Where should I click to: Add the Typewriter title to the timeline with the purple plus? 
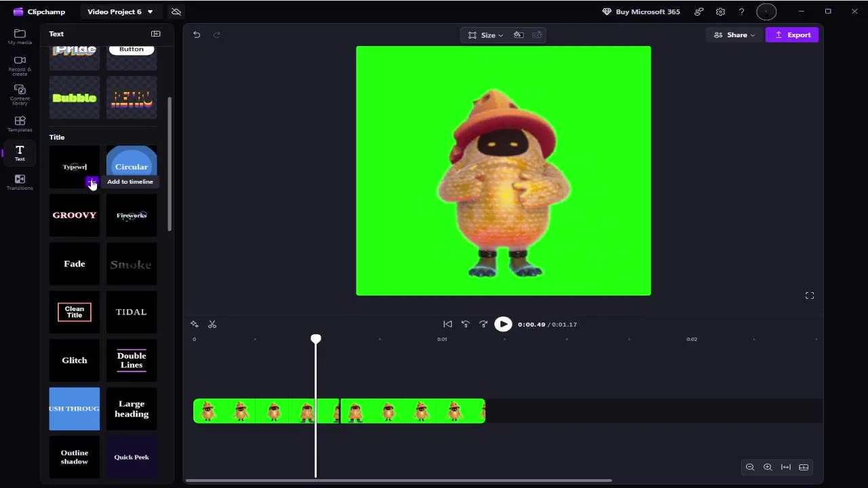point(91,182)
